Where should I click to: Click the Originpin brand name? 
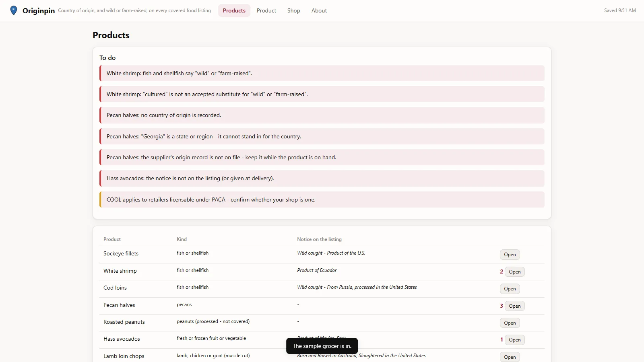coord(39,11)
